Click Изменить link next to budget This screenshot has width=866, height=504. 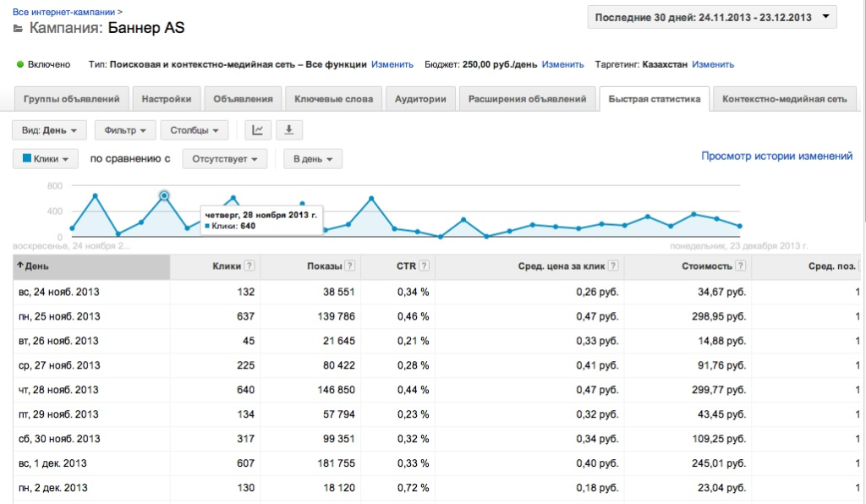point(562,64)
